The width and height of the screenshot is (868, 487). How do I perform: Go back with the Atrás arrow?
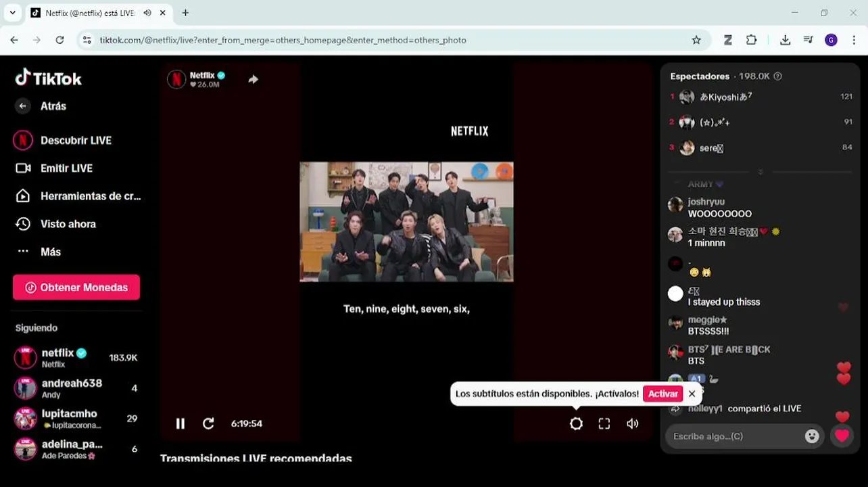pos(23,106)
